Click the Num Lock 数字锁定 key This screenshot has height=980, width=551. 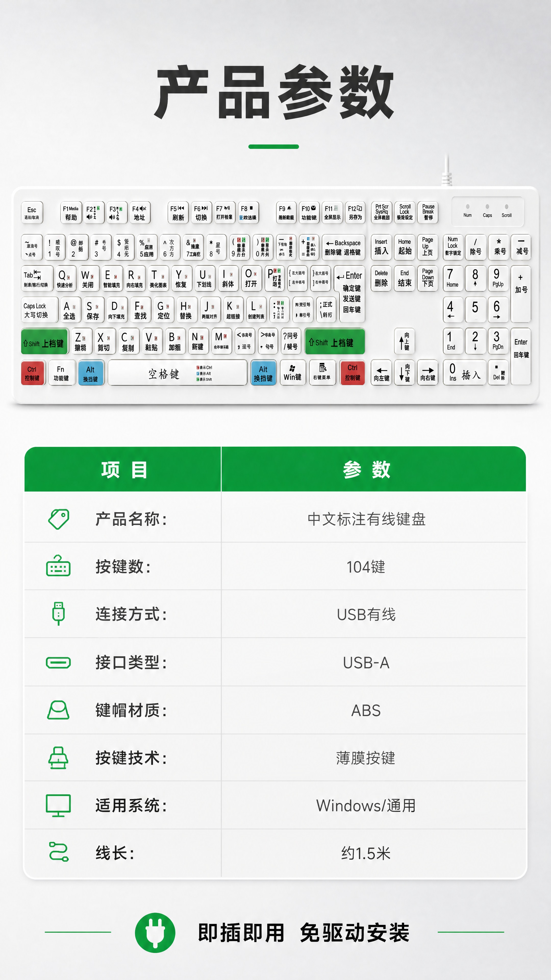453,247
